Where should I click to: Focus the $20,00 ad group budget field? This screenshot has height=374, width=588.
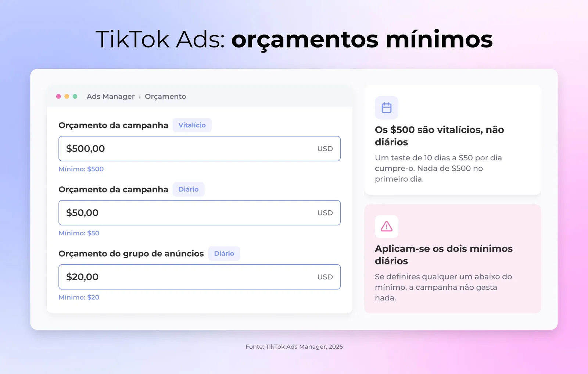click(200, 277)
